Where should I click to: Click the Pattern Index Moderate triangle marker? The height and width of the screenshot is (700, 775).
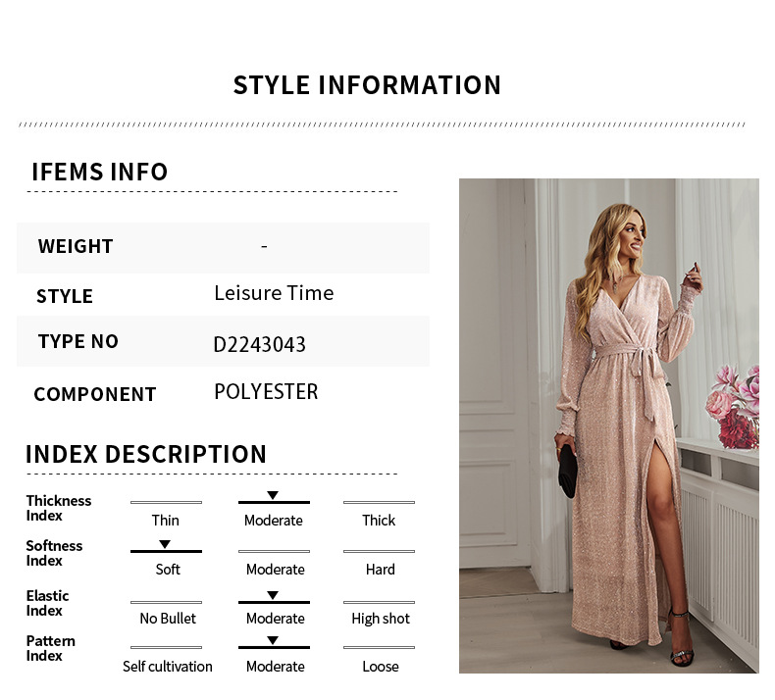273,640
